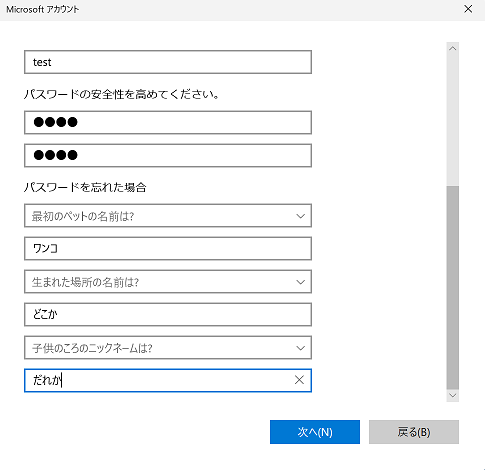This screenshot has height=470, width=485.
Task: Click the answer field containing ワンコ
Action: 168,248
